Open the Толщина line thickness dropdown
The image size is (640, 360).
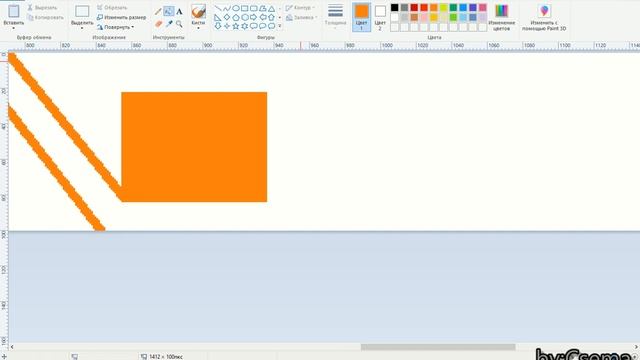[335, 16]
